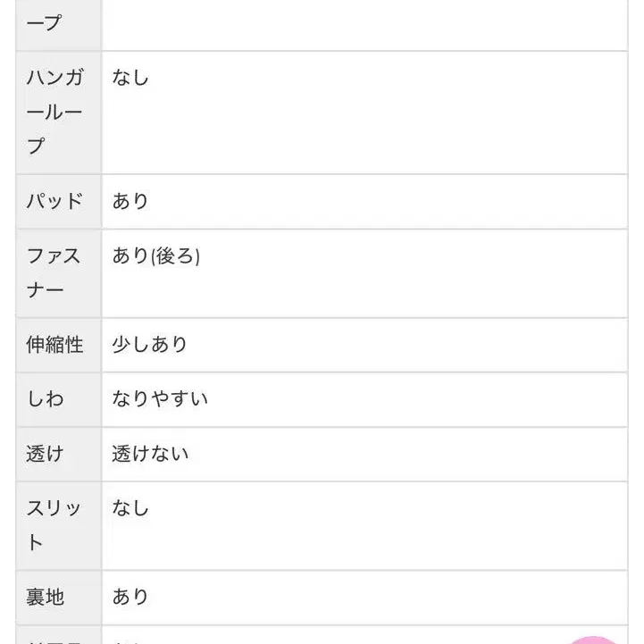Select the partially visible last row label

[59, 635]
